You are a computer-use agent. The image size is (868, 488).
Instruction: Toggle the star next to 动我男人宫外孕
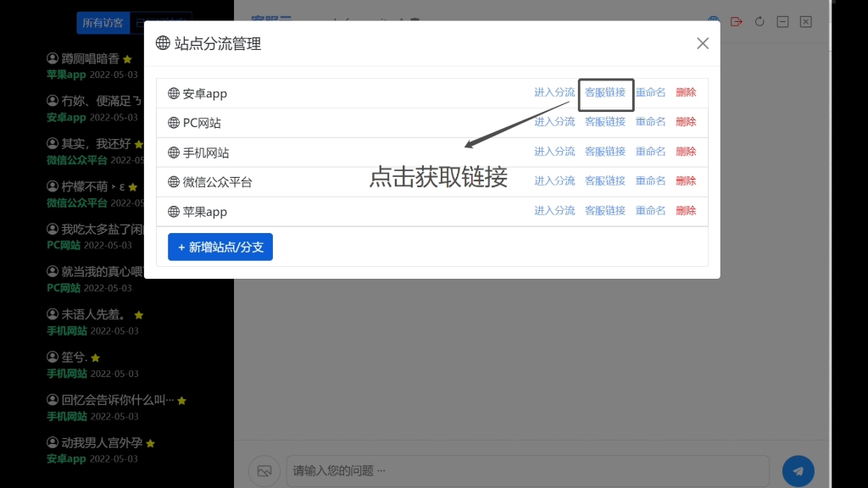[x=151, y=442]
